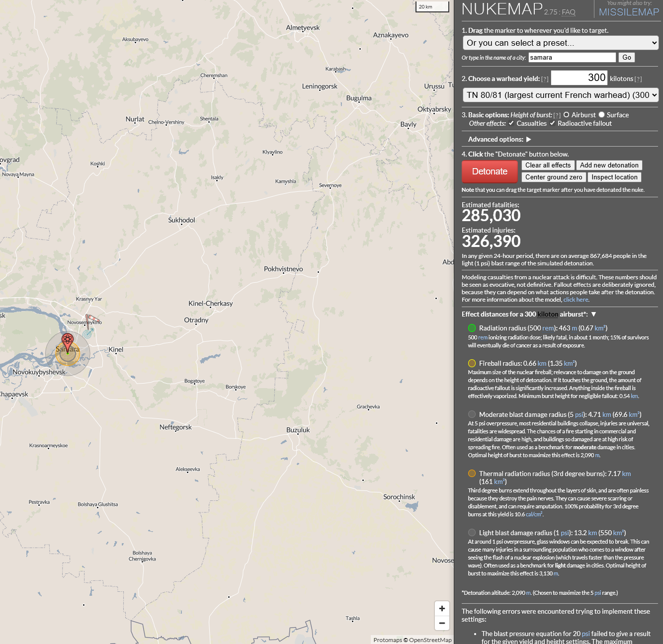Viewport: 663px width, 644px height.
Task: Click the 'Pokhvistnevo' city label on map
Action: (x=283, y=269)
